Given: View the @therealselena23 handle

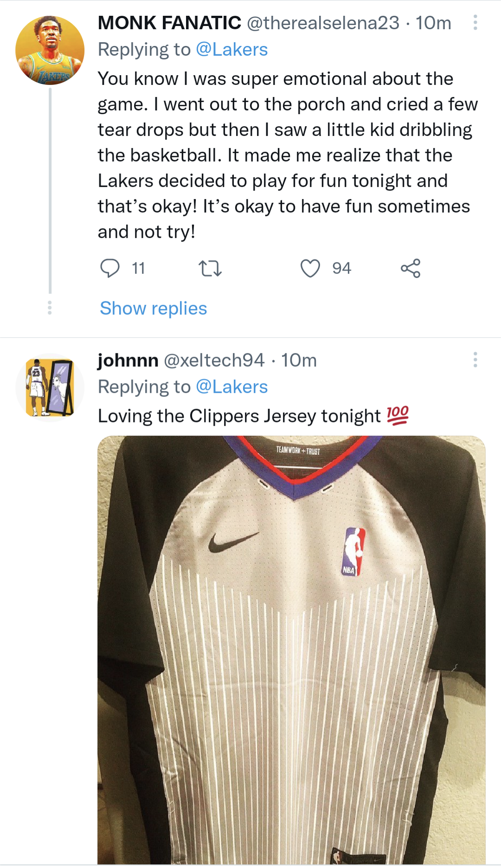Looking at the screenshot, I should click(x=323, y=23).
